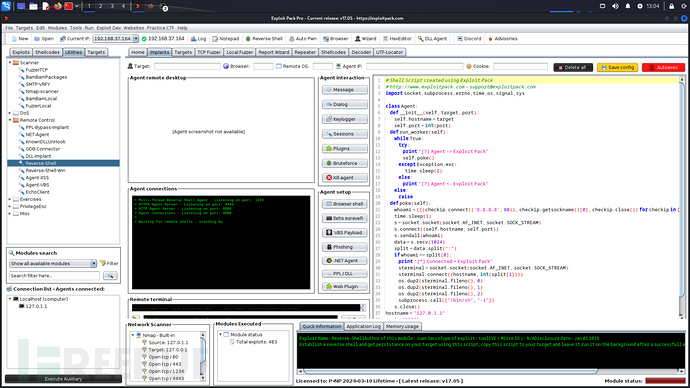This screenshot has width=690, height=388.
Task: Switch to the Shellcodes left tab
Action: point(47,52)
